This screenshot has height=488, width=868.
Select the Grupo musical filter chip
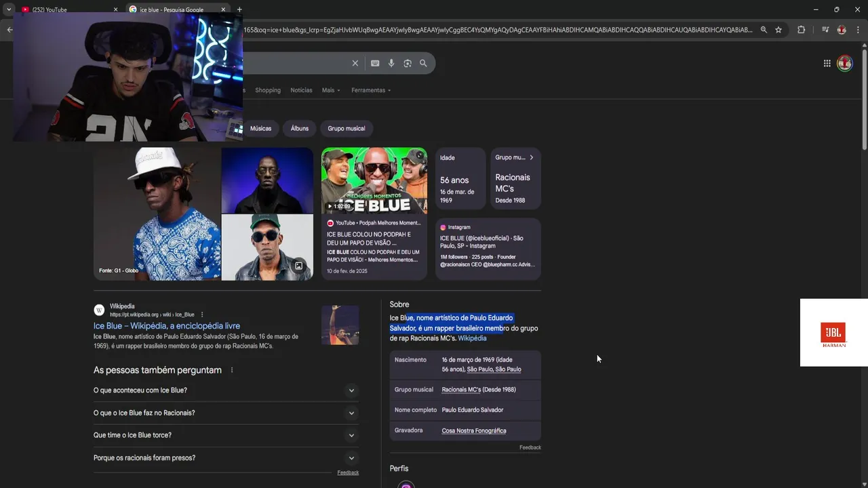click(x=347, y=128)
